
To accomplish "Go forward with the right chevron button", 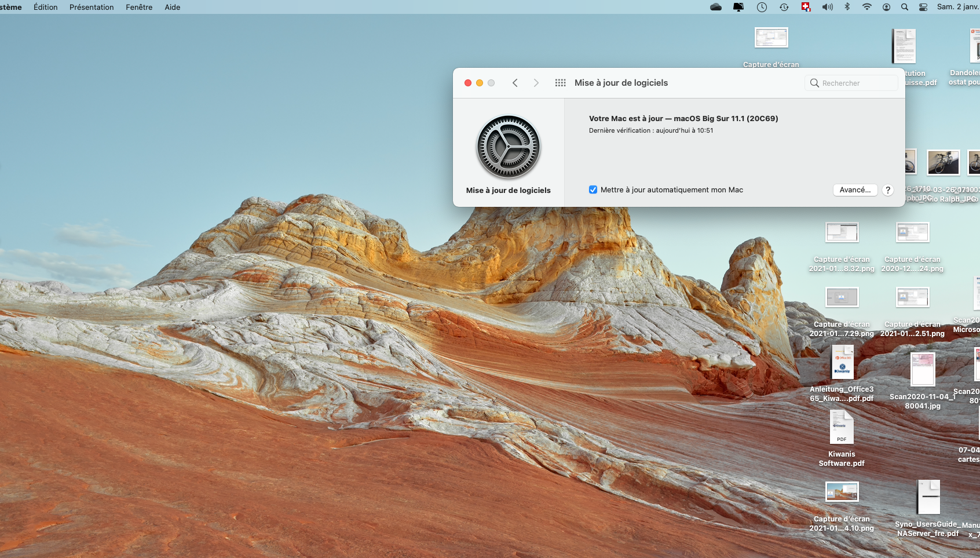I will click(536, 83).
